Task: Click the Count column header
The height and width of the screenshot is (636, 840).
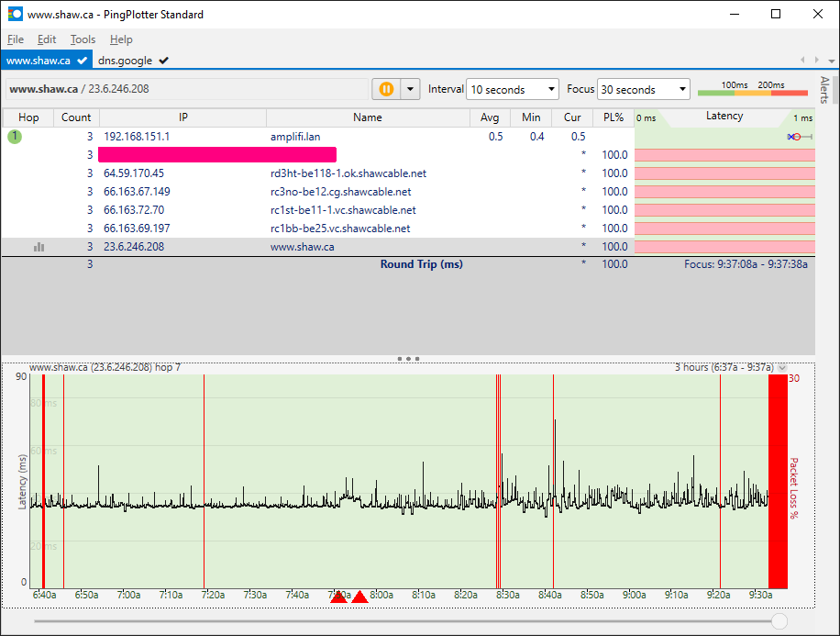Action: 76,117
